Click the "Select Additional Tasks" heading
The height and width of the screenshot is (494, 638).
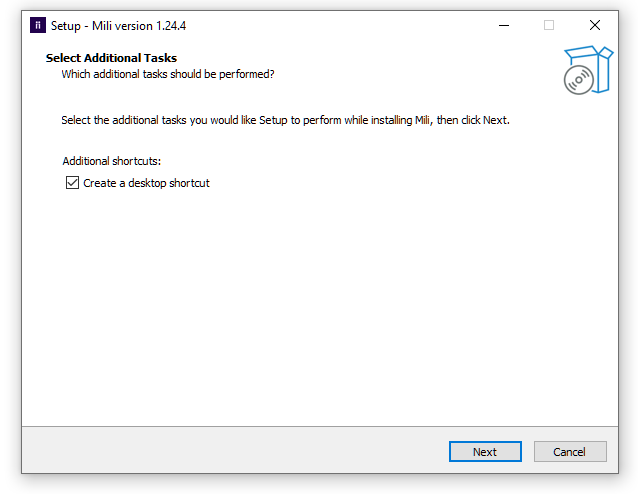[x=111, y=58]
